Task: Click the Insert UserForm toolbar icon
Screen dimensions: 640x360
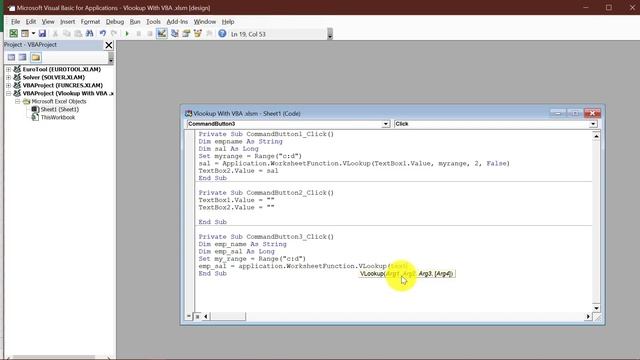Action: [x=25, y=34]
